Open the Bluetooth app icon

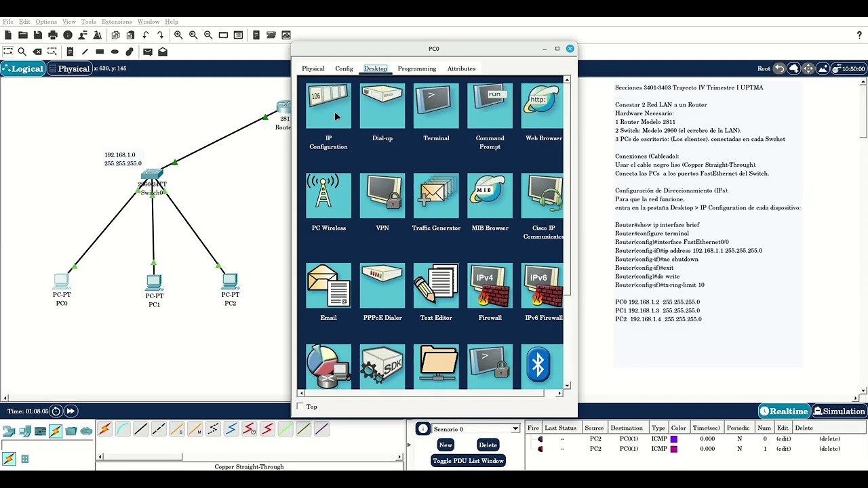pyautogui.click(x=542, y=367)
